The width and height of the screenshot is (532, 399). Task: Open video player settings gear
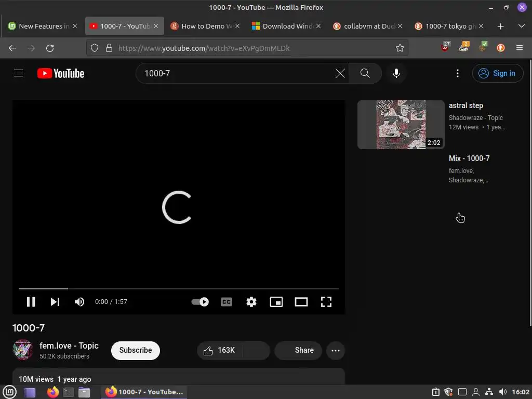251,302
